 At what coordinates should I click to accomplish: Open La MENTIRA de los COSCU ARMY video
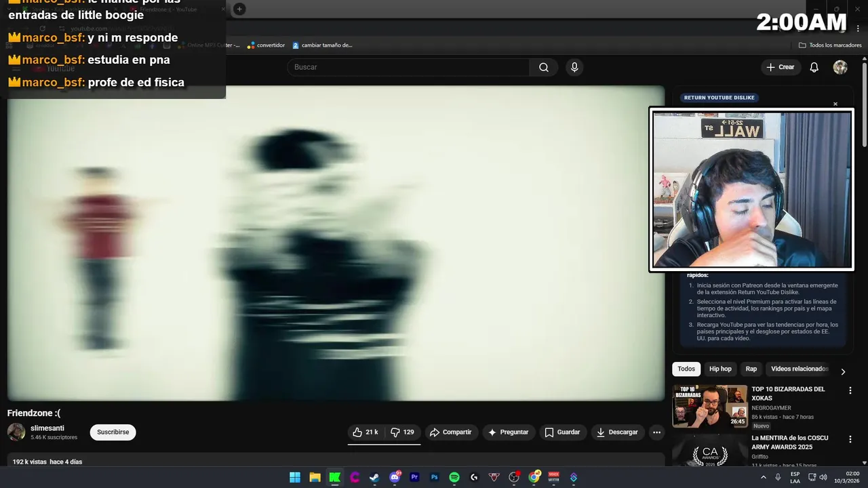coord(789,443)
